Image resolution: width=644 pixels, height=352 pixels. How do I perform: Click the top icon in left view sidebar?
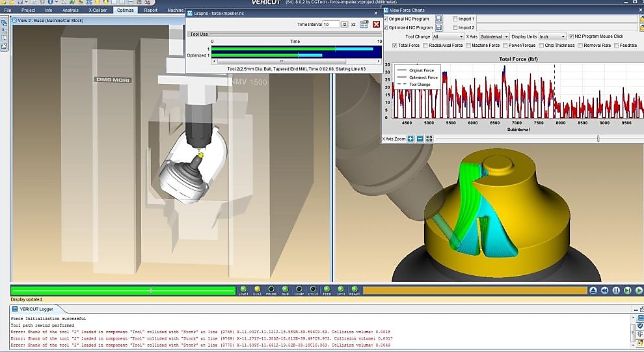pos(4,23)
